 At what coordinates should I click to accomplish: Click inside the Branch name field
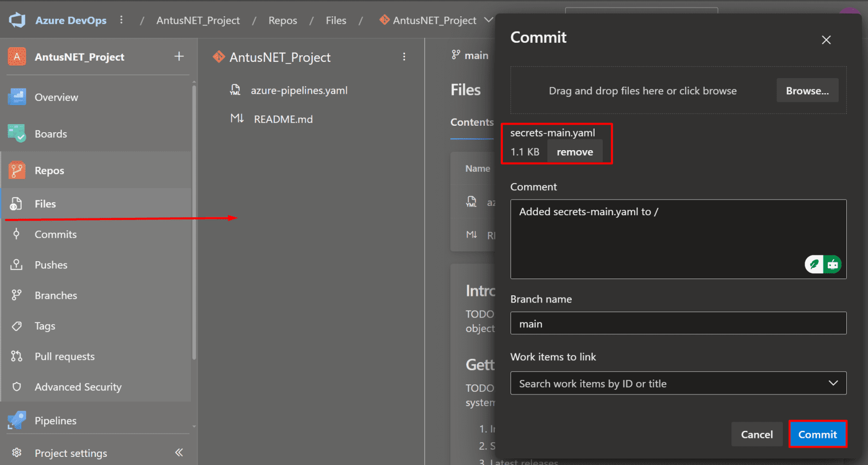[678, 324]
